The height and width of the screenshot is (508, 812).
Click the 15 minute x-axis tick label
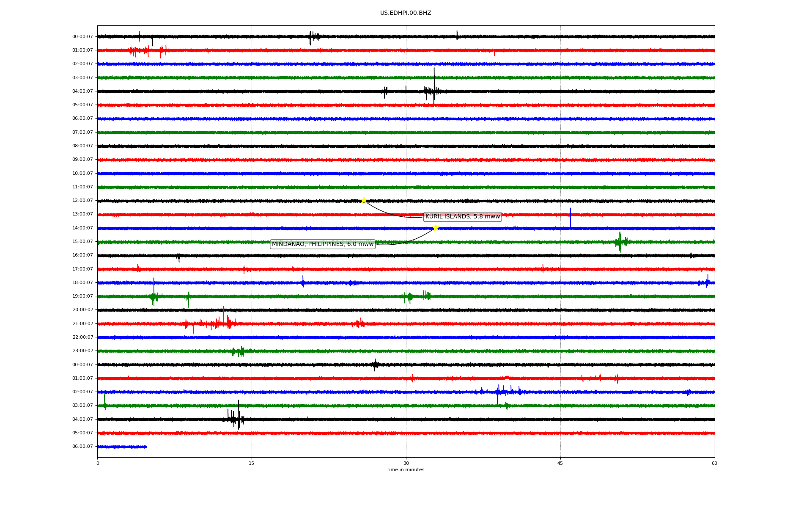252,463
